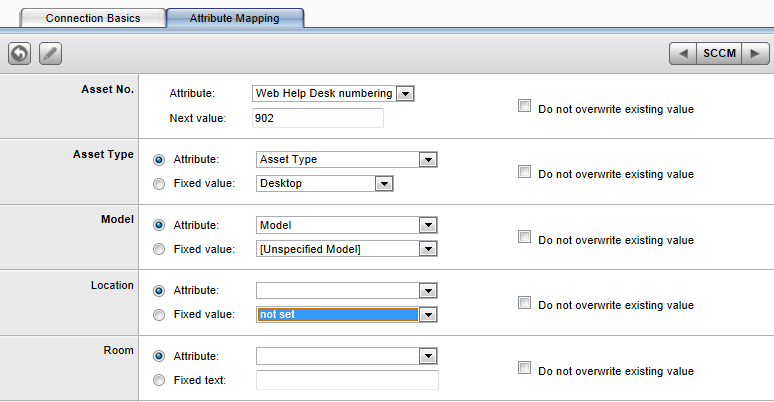Select Fixed text radio for Room
Screen dimensions: 774x402
pyautogui.click(x=159, y=380)
